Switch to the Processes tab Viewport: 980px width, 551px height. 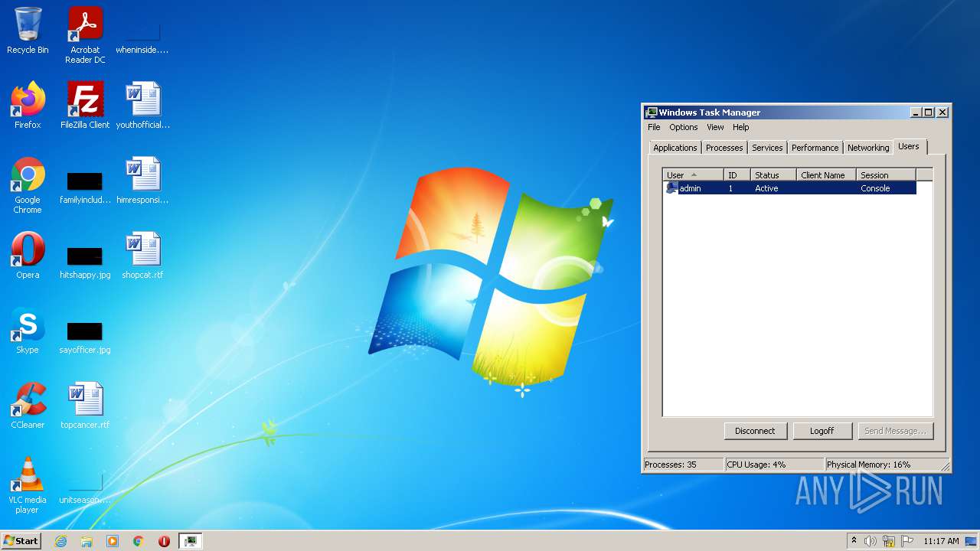click(x=724, y=148)
